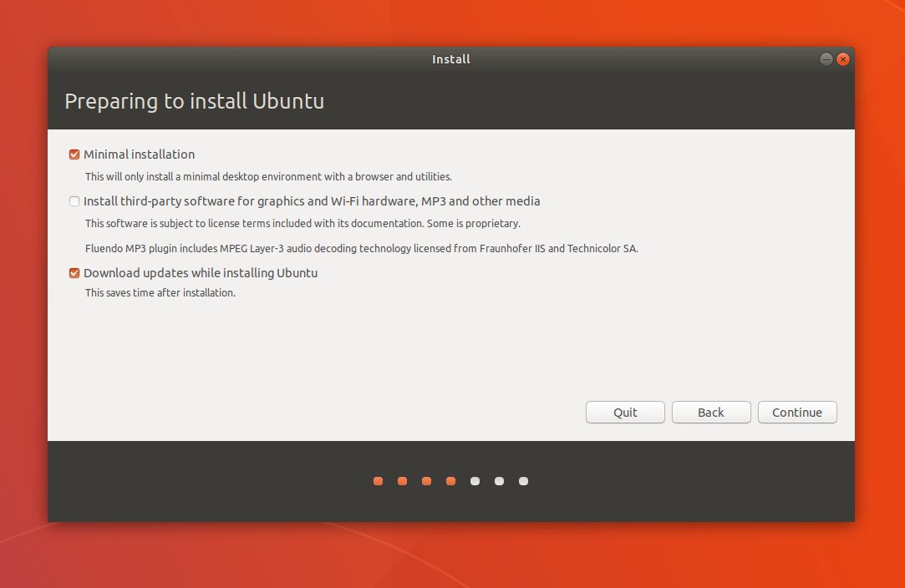Click the 'Preparing to install Ubuntu' heading
The image size is (905, 588).
click(195, 102)
